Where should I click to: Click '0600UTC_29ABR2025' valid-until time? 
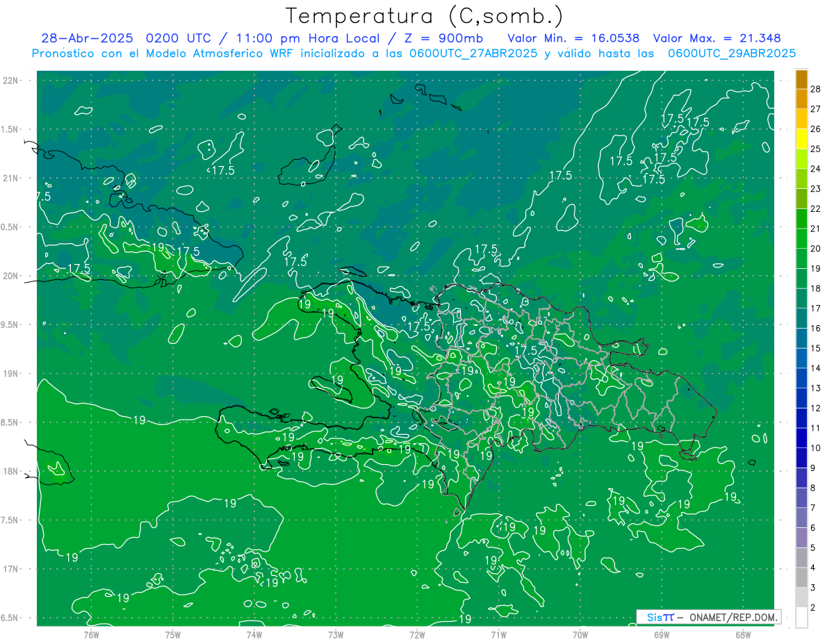pos(732,53)
